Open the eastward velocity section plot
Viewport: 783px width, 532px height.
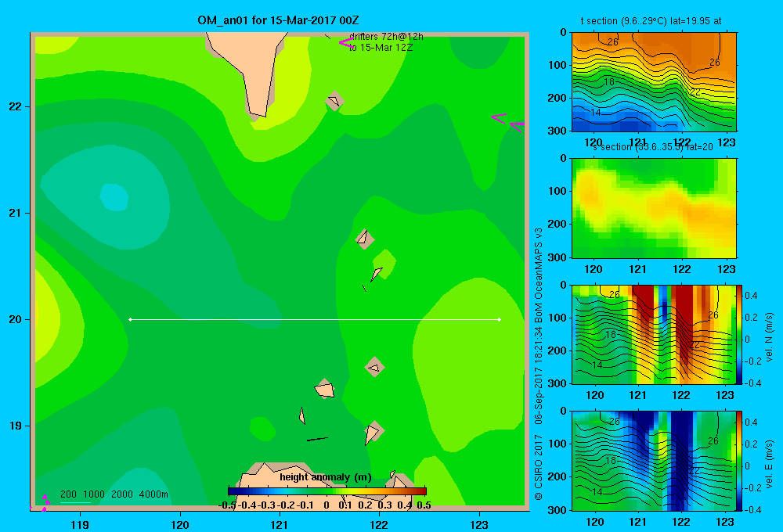[x=654, y=461]
